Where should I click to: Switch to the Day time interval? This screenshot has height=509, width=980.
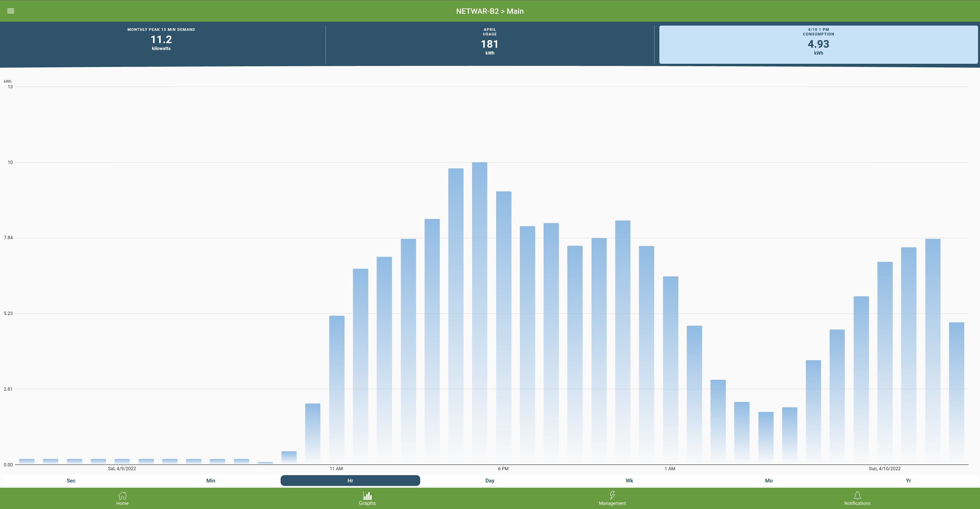490,480
